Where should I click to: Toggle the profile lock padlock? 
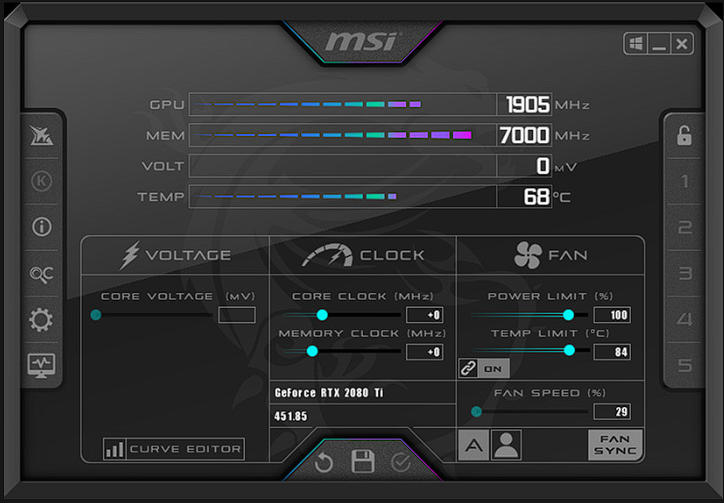tap(684, 135)
